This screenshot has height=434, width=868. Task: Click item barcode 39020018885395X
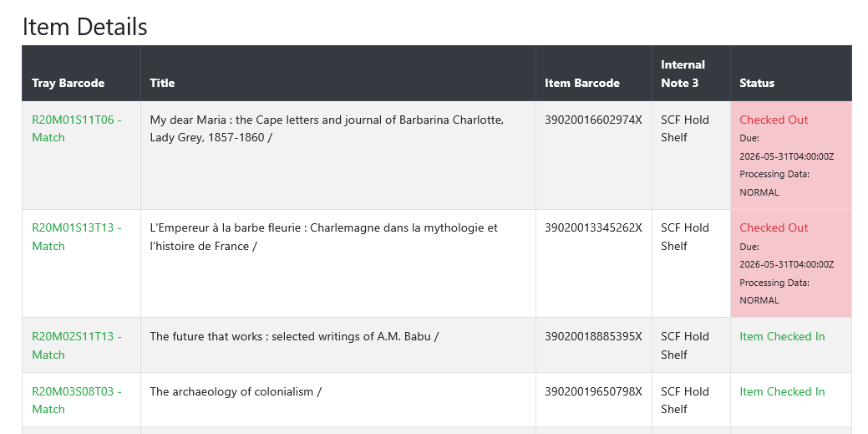click(x=593, y=336)
